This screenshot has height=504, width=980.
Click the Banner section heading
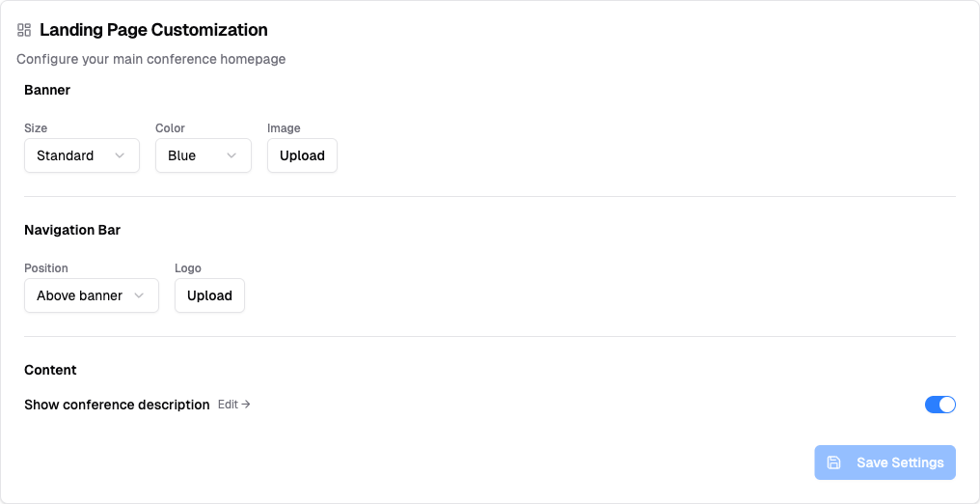coord(47,90)
